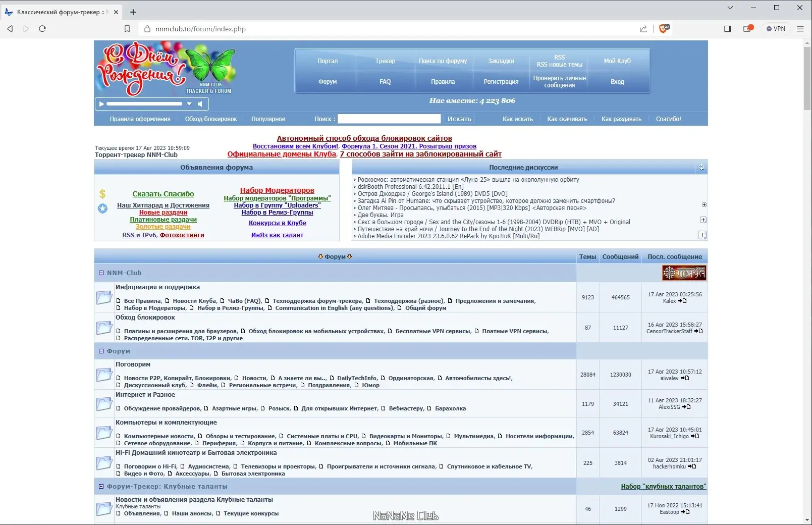The width and height of the screenshot is (812, 525).
Task: Click folder icon for Информация и поддержка
Action: (104, 297)
